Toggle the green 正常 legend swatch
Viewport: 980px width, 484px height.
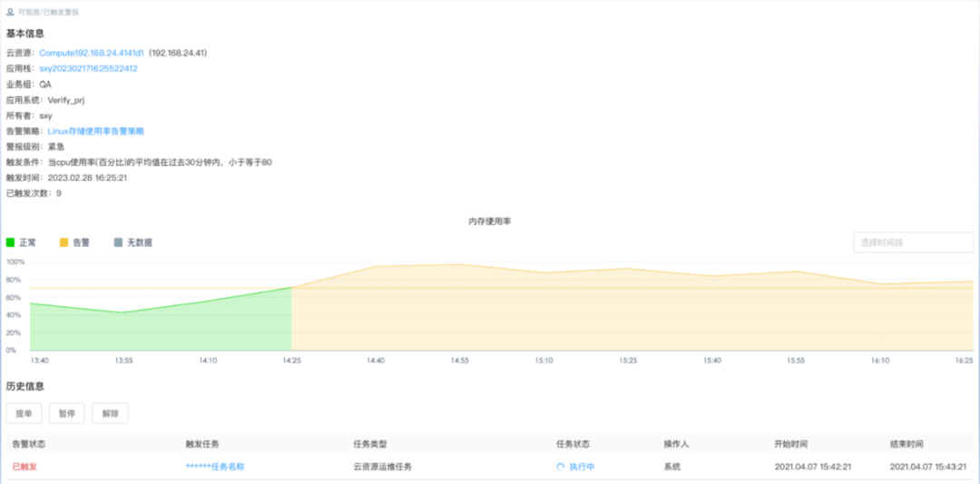point(10,242)
